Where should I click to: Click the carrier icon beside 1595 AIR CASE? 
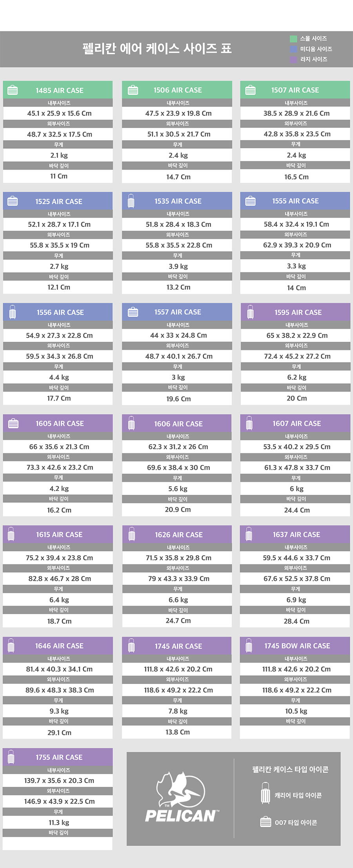pos(250,312)
